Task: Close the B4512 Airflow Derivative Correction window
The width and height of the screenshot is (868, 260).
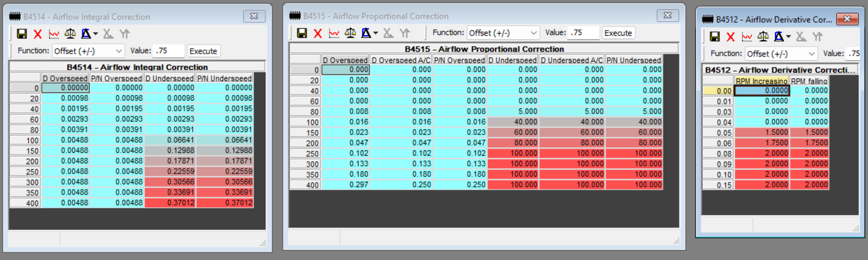Action: click(848, 19)
